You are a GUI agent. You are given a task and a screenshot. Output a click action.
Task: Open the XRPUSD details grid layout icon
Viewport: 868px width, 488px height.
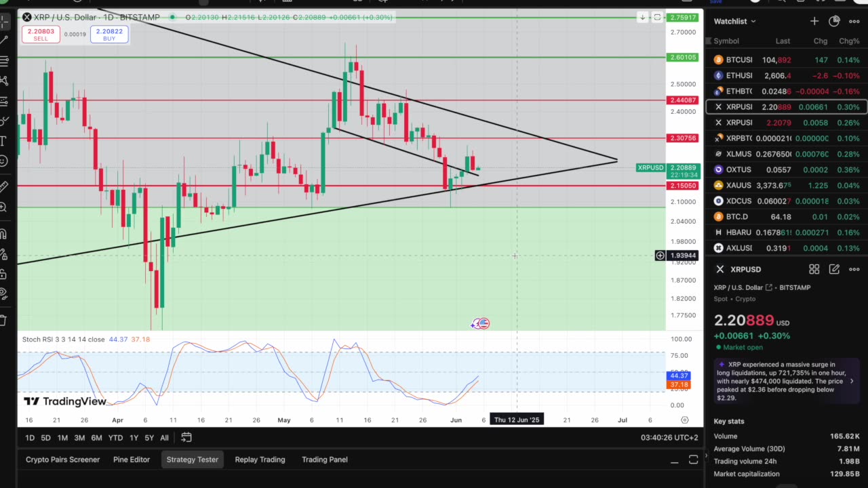click(x=814, y=269)
